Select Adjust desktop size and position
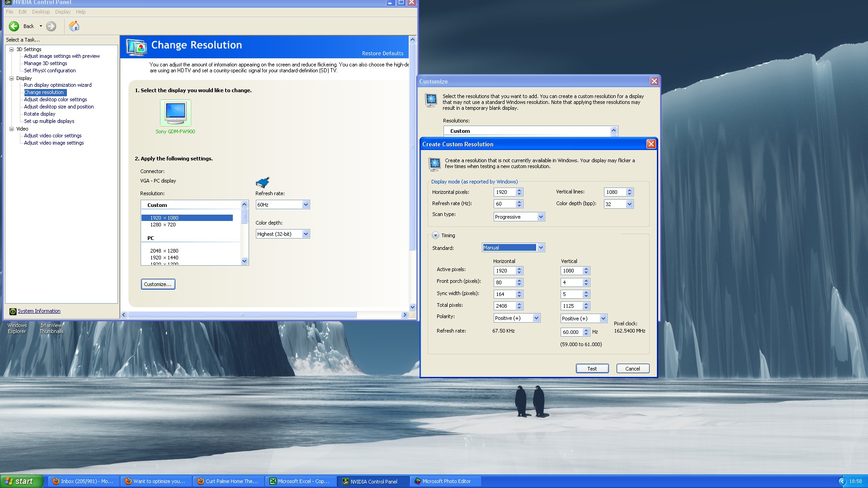This screenshot has width=868, height=488. point(59,107)
